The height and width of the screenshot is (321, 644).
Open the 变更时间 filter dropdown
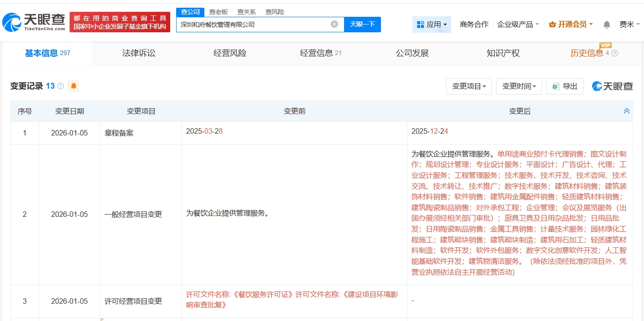click(519, 86)
